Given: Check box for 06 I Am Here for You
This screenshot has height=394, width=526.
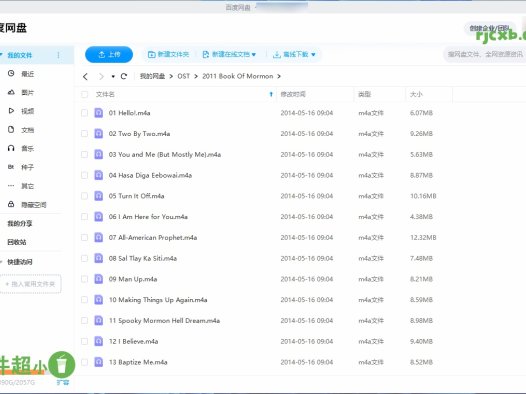Looking at the screenshot, I should tap(85, 217).
